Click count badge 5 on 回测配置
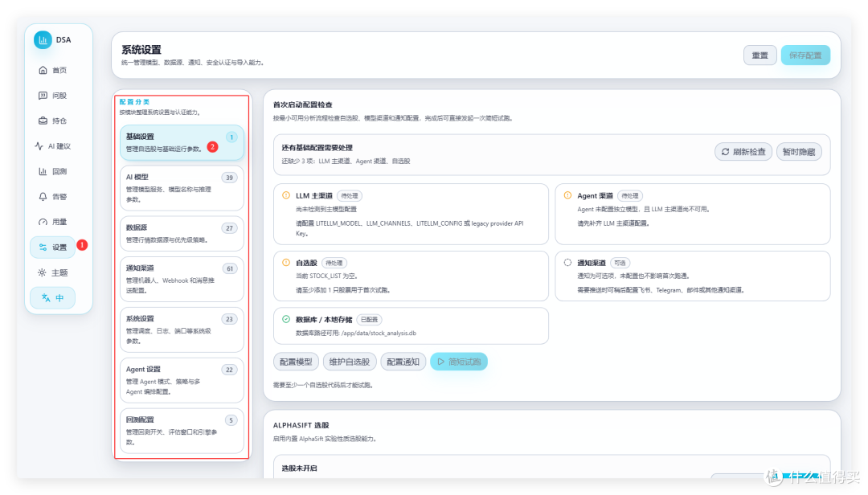 click(231, 420)
